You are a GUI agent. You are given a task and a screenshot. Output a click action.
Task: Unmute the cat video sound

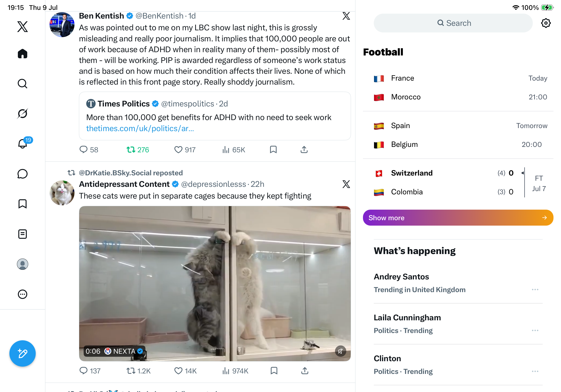pos(340,351)
